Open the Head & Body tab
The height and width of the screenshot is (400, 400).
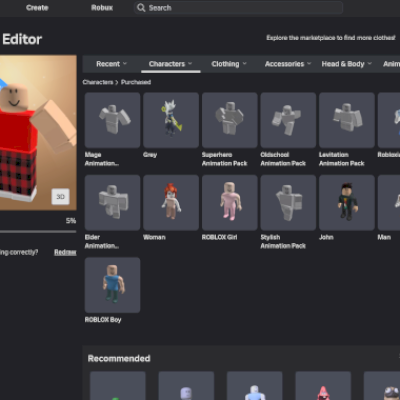point(343,64)
